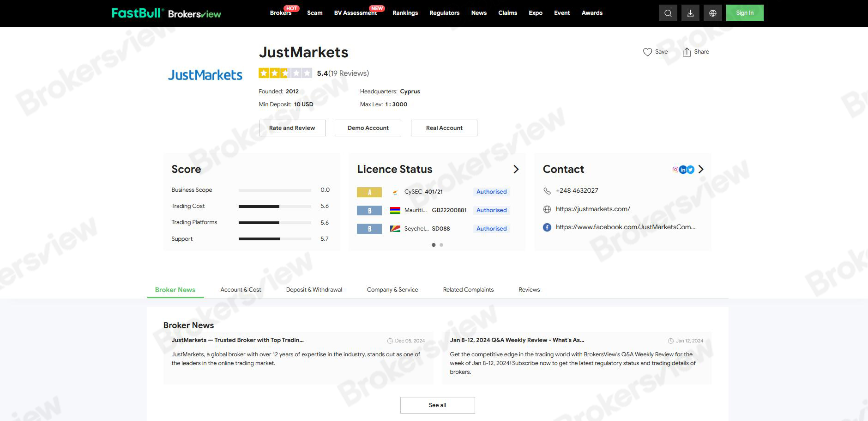
Task: Click the FastBull BrokersView logo
Action: point(166,13)
